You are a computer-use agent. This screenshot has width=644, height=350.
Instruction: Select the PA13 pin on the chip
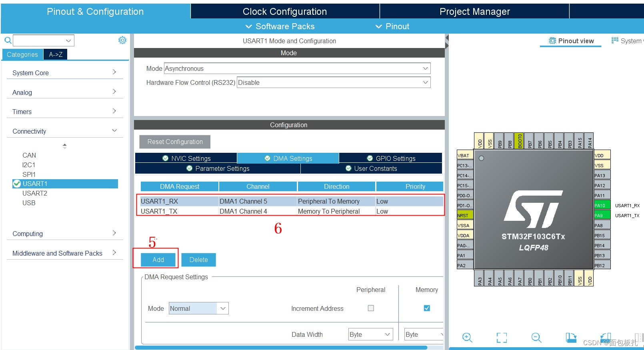[602, 175]
